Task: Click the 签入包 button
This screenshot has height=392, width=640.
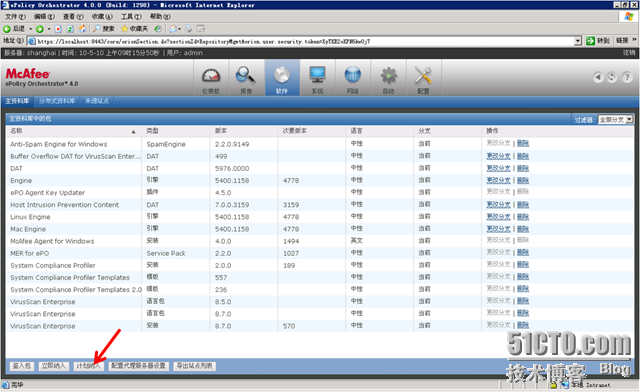Action: coord(22,366)
